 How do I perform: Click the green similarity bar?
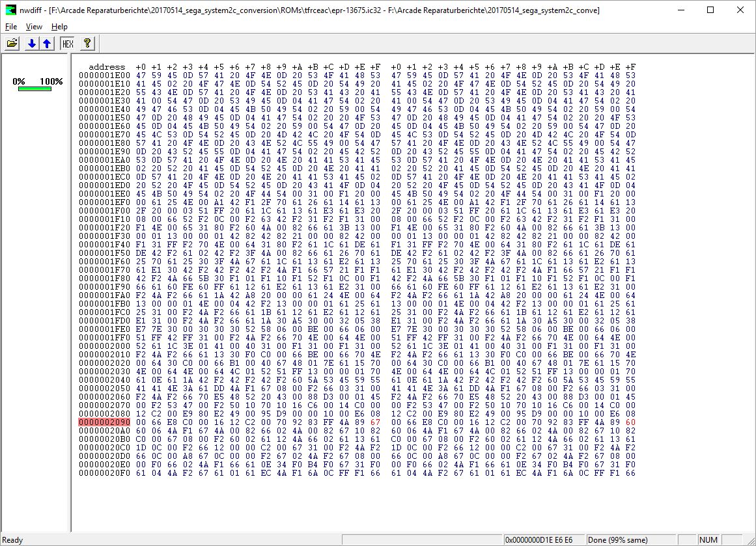coord(35,89)
